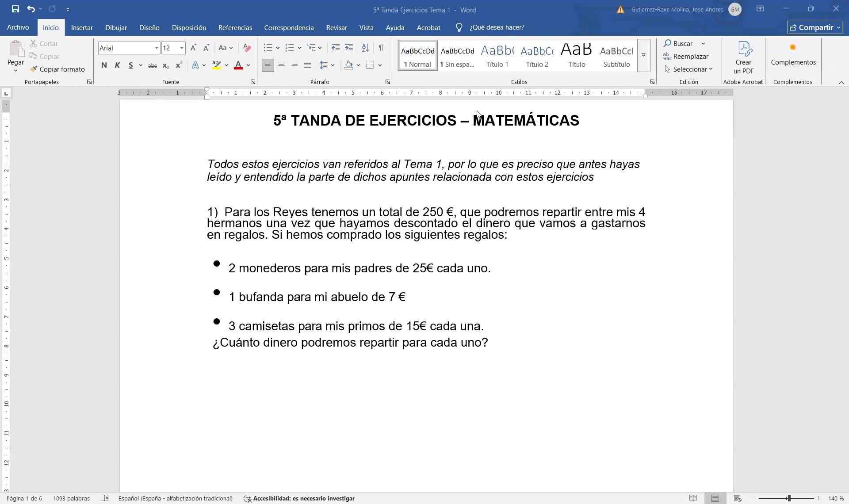Apply red font color swatch
The height and width of the screenshot is (504, 849).
click(x=238, y=65)
